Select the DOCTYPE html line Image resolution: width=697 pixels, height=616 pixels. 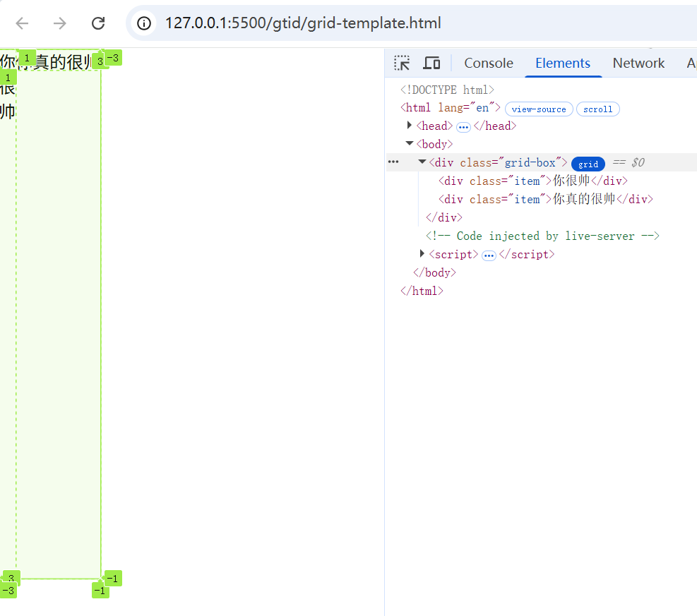(447, 90)
